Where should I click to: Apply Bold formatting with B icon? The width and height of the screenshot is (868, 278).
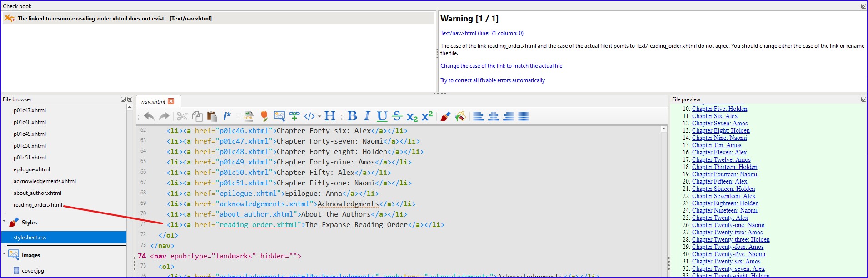352,116
